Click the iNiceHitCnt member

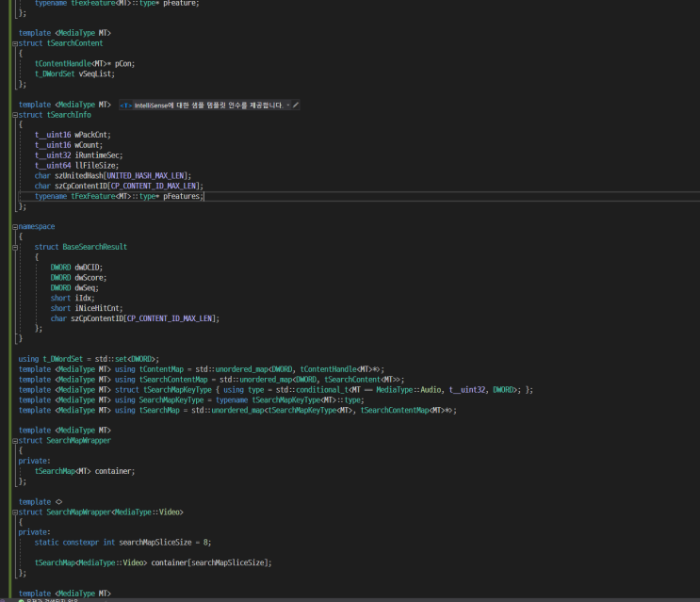click(x=98, y=308)
